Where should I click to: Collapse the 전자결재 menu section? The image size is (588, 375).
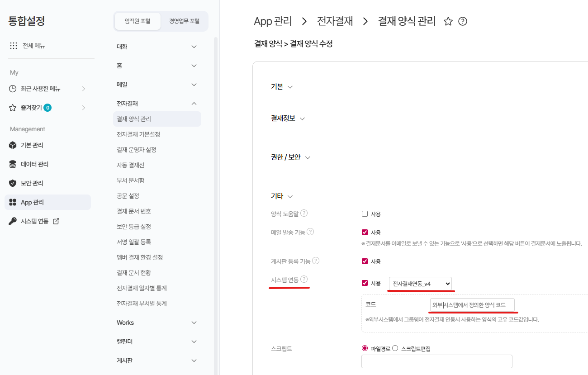(x=194, y=104)
